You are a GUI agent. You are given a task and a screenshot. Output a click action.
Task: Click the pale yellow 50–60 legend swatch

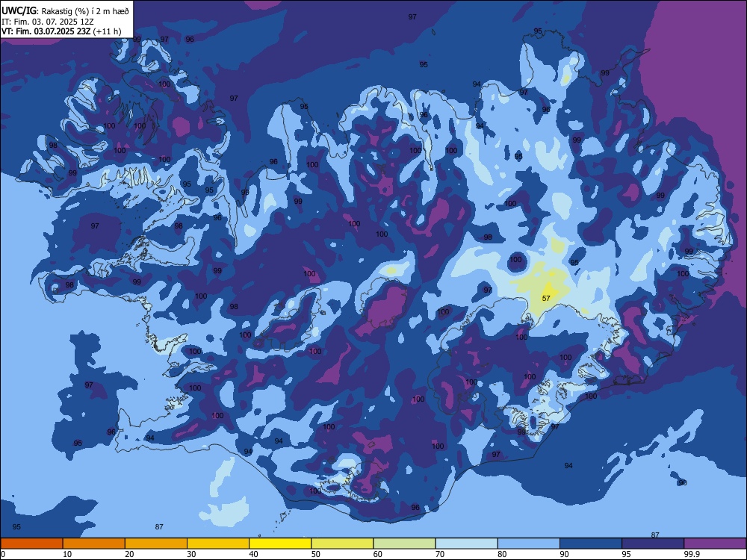pos(342,544)
